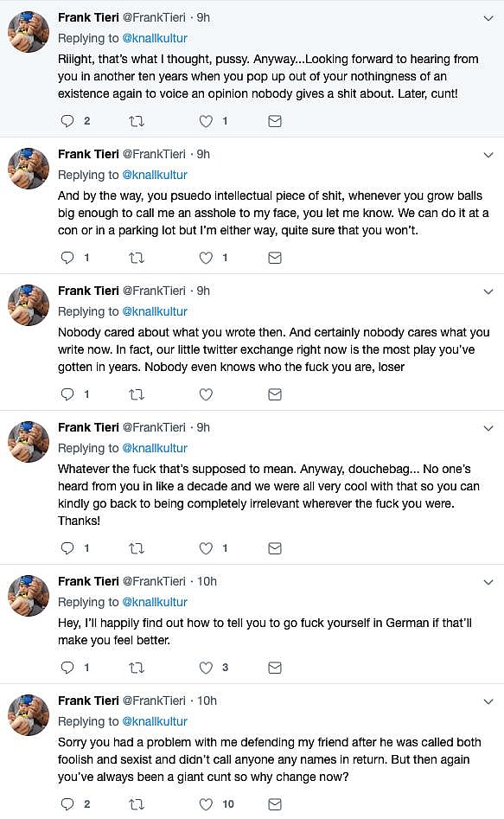The height and width of the screenshot is (819, 504).
Task: Like the tweet with 10 likes
Action: pos(206,803)
